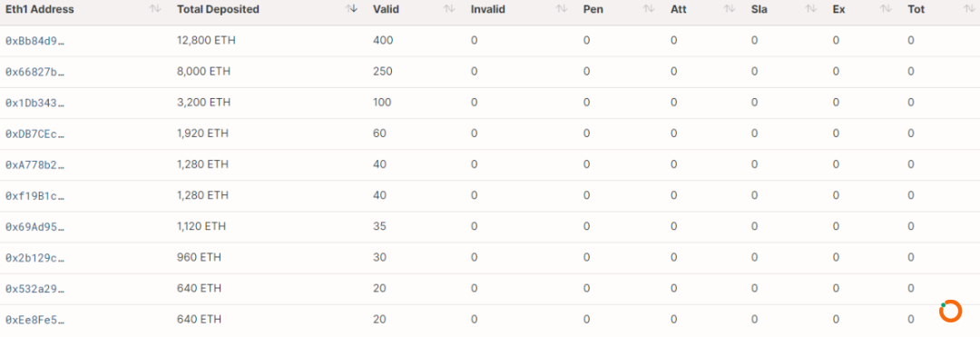Viewport: 980px width, 337px height.
Task: Sort the Att column via its arrows
Action: coord(730,9)
